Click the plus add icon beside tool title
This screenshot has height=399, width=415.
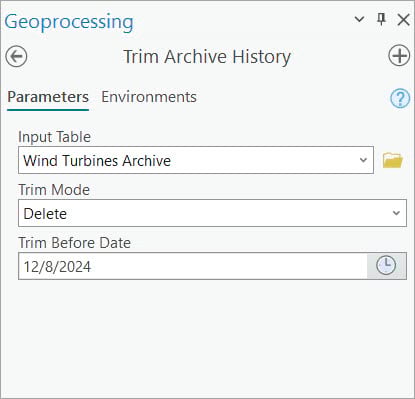[x=399, y=56]
